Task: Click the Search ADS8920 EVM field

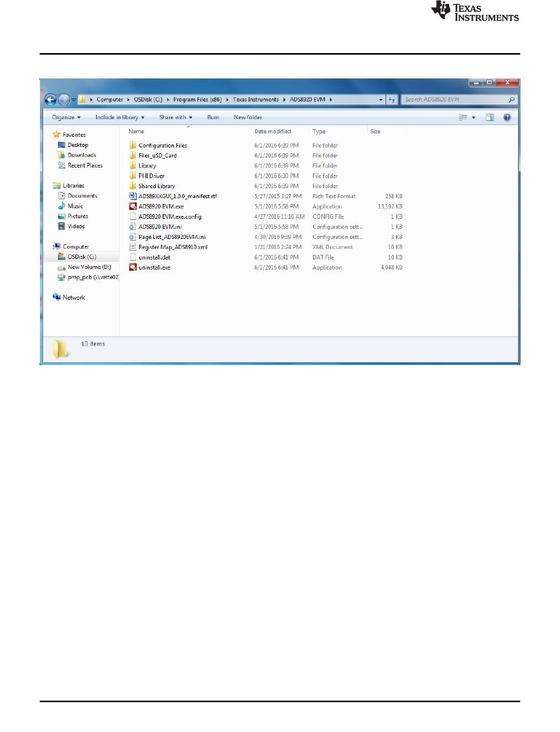Action: pyautogui.click(x=454, y=100)
